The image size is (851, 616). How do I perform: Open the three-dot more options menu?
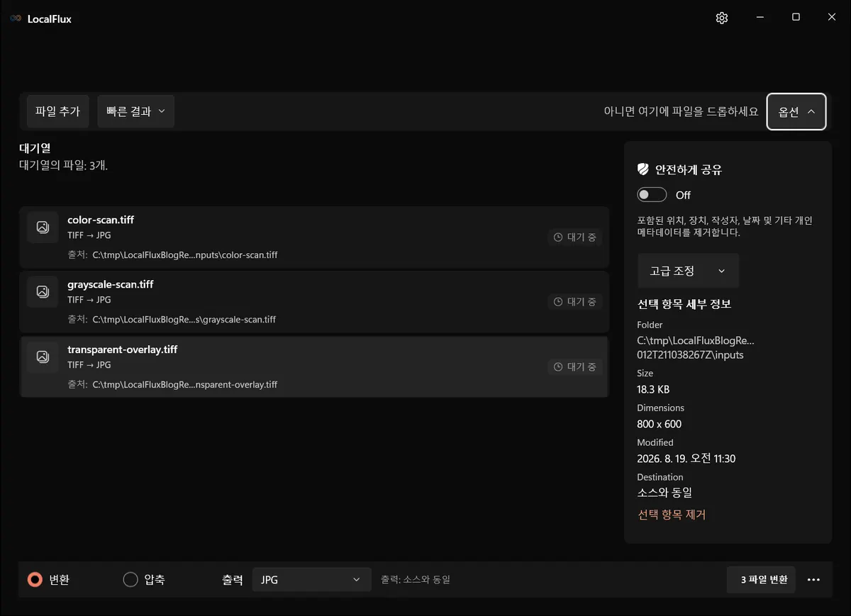point(813,580)
